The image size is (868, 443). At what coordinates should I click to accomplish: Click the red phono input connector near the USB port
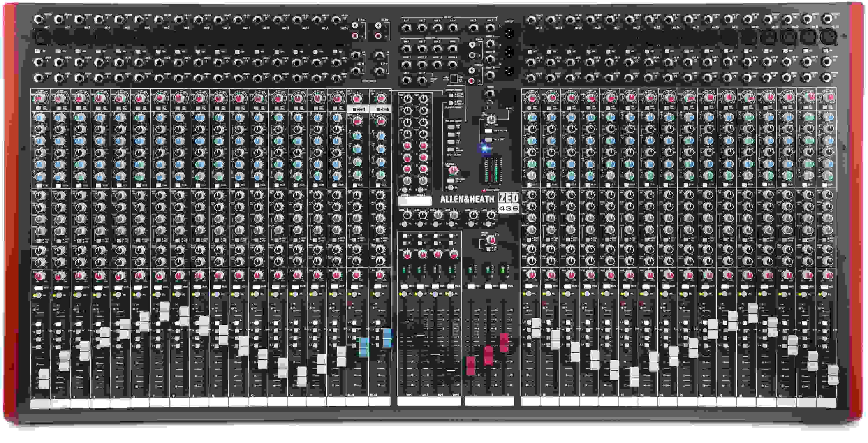coord(471,82)
